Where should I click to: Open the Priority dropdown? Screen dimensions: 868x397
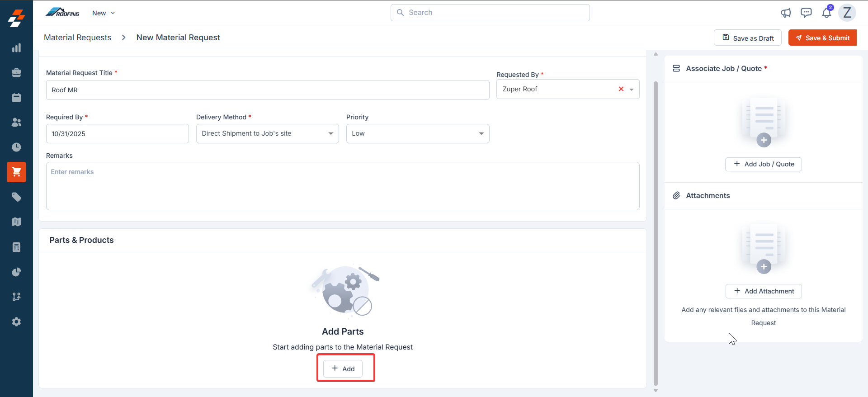point(418,134)
